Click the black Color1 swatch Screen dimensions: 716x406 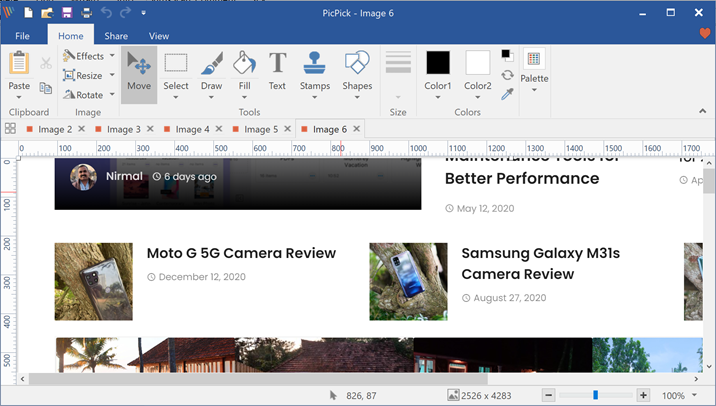[438, 63]
